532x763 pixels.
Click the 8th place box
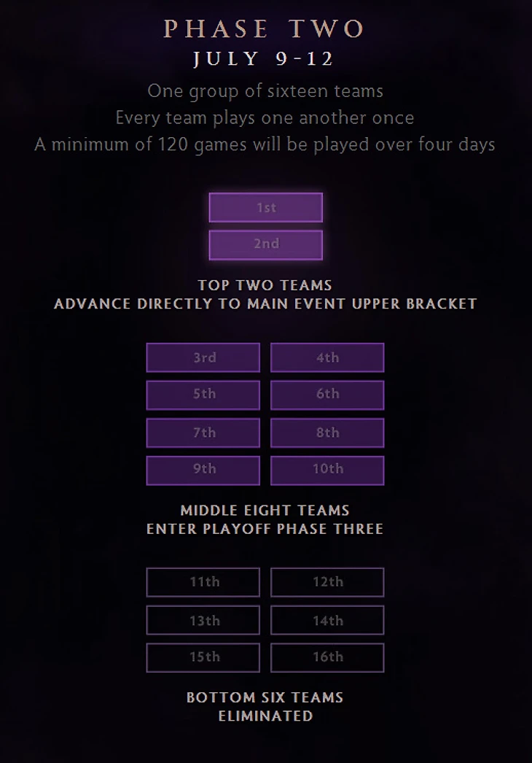click(x=327, y=433)
